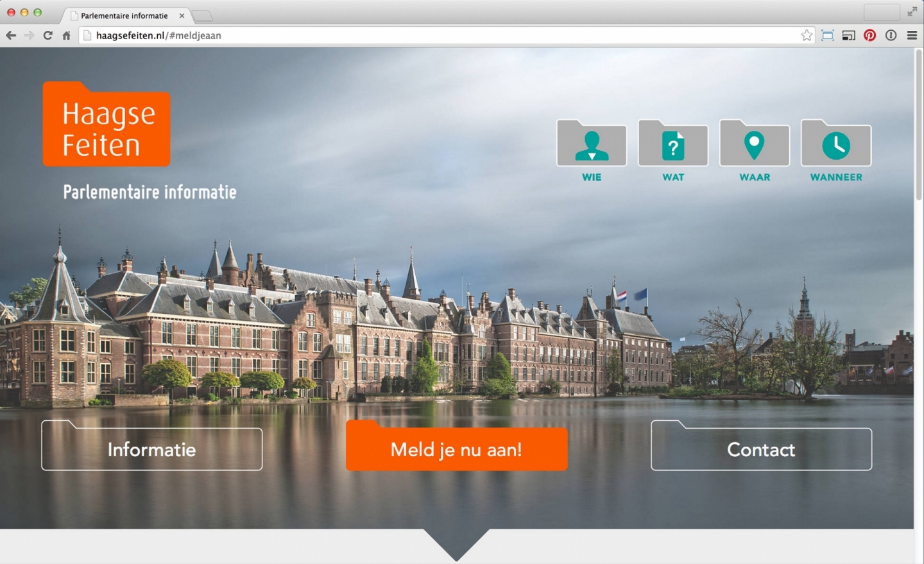The width and height of the screenshot is (924, 564).
Task: Close the Parlementaire informatie tab
Action: 182,15
